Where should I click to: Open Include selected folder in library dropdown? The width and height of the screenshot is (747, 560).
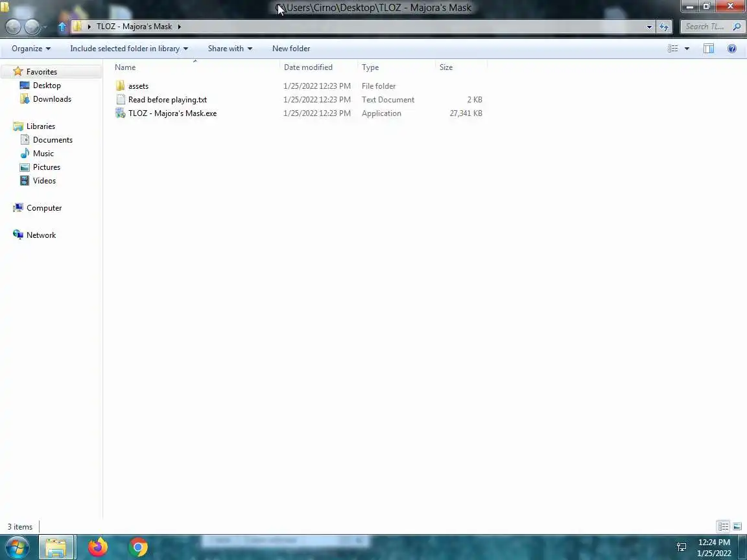click(128, 49)
